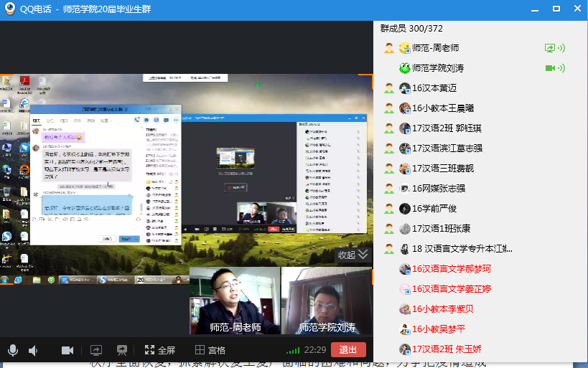Click avatar of 16网媒张志强
Screen dimensions: 588x368
click(405, 189)
